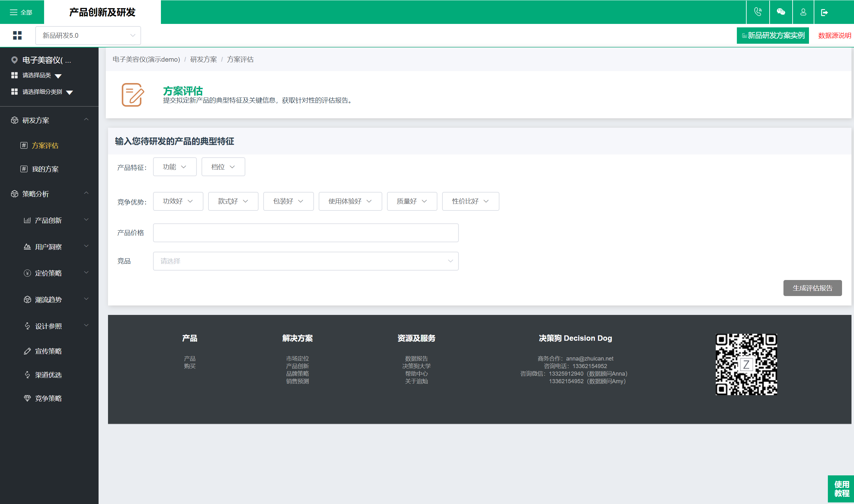Viewport: 854px width, 504px height.
Task: Click the phone contact icon
Action: (758, 12)
